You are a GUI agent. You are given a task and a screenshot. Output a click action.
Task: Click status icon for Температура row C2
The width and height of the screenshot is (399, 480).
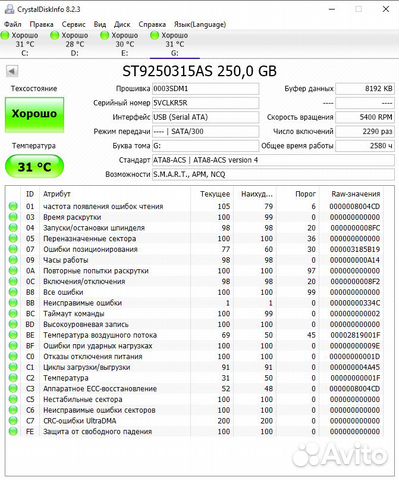tap(13, 378)
